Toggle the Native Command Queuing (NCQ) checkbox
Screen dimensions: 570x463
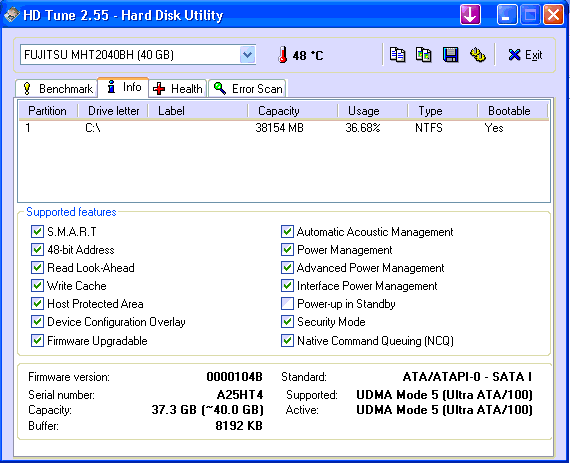[287, 341]
